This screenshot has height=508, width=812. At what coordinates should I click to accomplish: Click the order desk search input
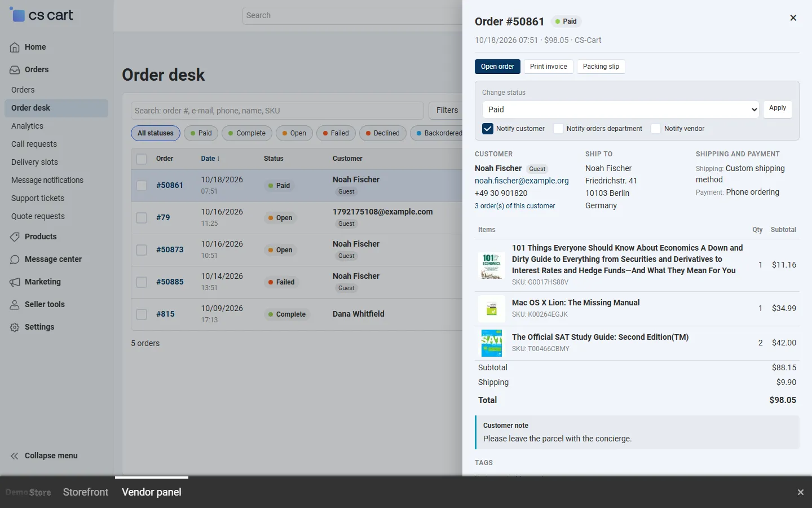(277, 111)
